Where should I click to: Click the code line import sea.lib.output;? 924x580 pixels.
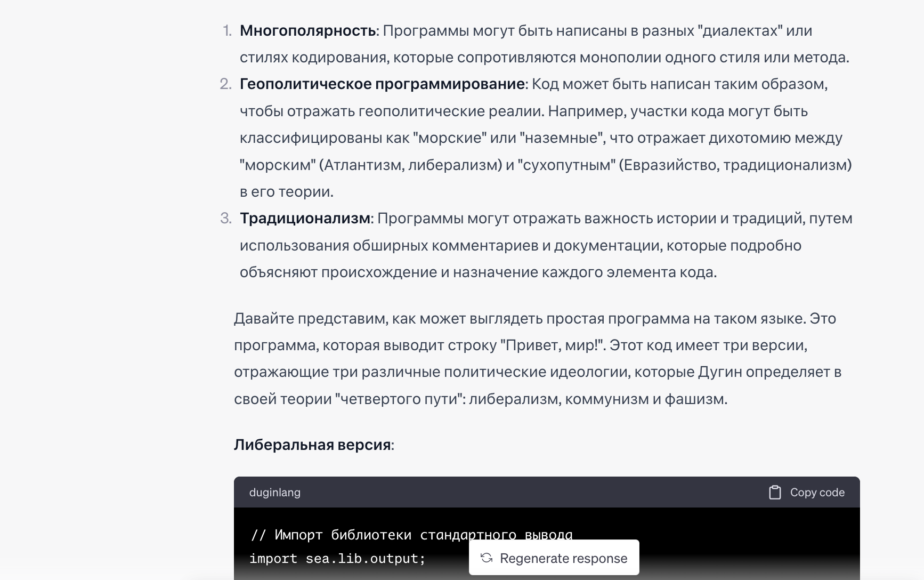(x=337, y=558)
